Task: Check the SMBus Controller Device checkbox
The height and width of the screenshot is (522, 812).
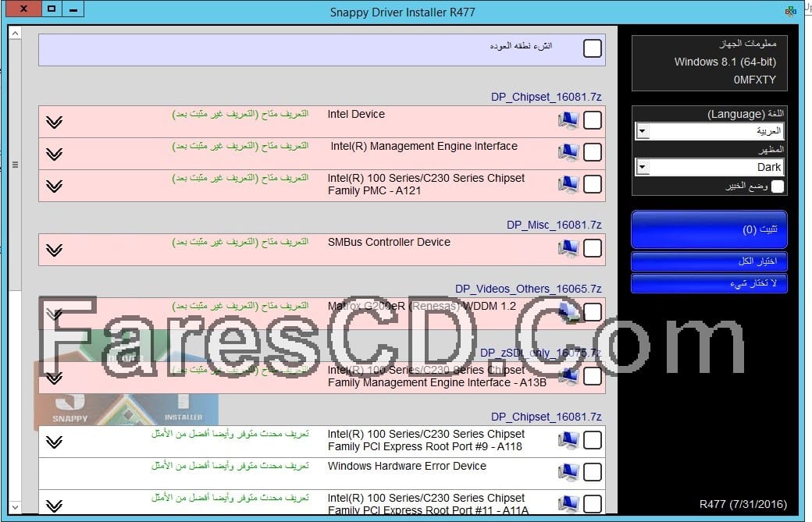Action: coord(593,248)
